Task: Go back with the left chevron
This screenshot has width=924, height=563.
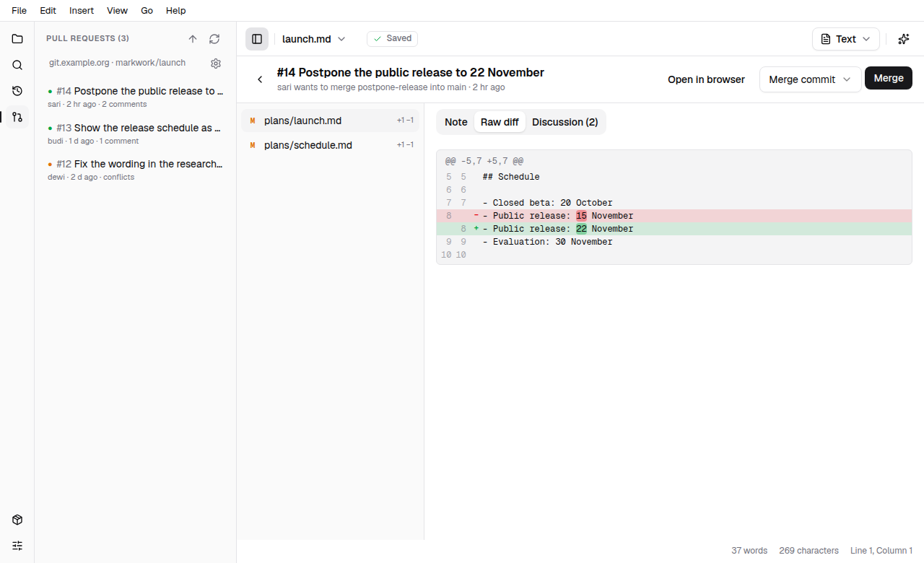Action: (260, 79)
